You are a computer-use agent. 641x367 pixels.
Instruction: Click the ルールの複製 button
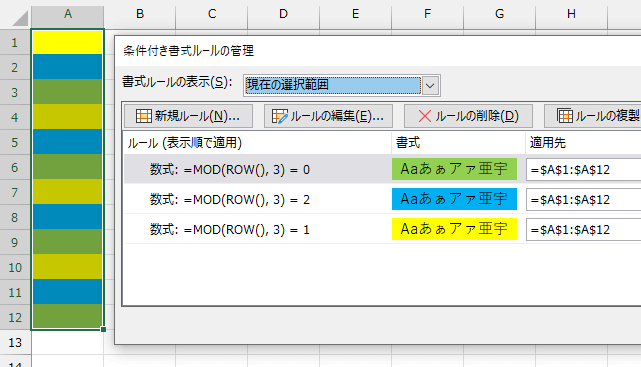click(593, 116)
